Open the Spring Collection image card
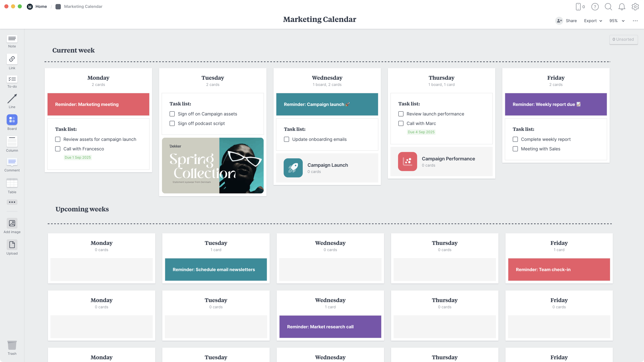Viewport: 644px width, 362px height. [x=213, y=166]
